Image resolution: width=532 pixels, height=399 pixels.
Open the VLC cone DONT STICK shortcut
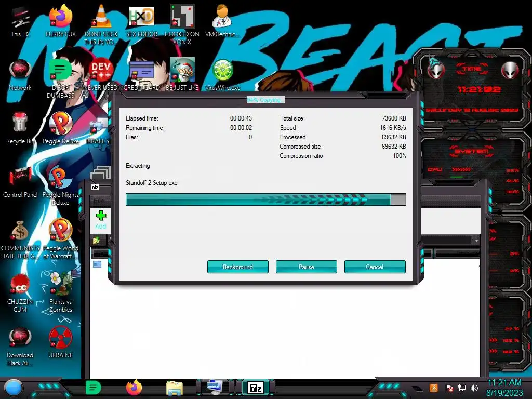(101, 24)
